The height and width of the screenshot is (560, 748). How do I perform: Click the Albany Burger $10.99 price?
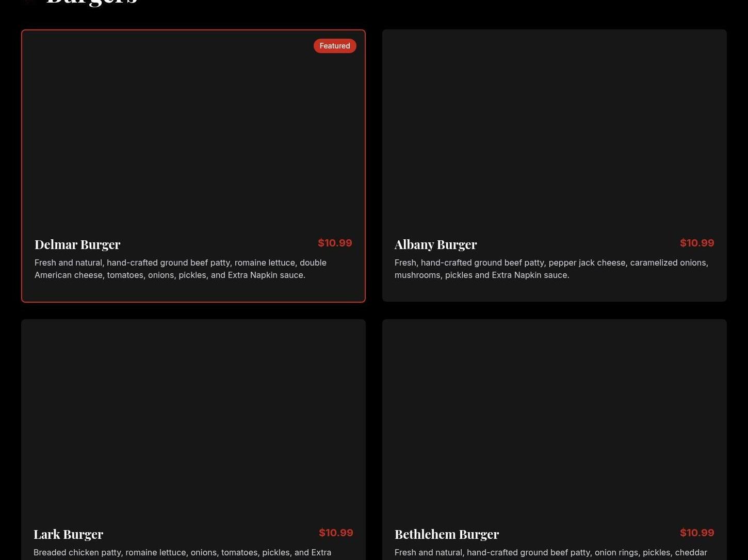[696, 243]
